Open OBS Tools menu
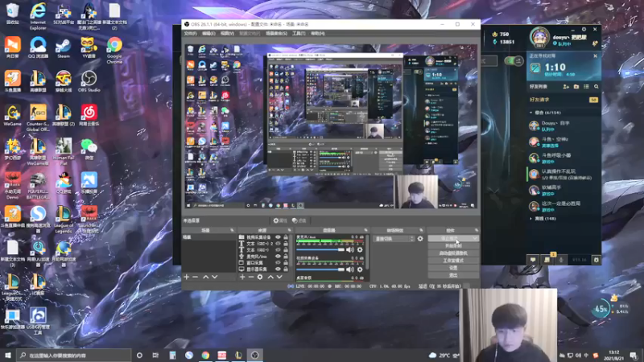 (x=299, y=33)
